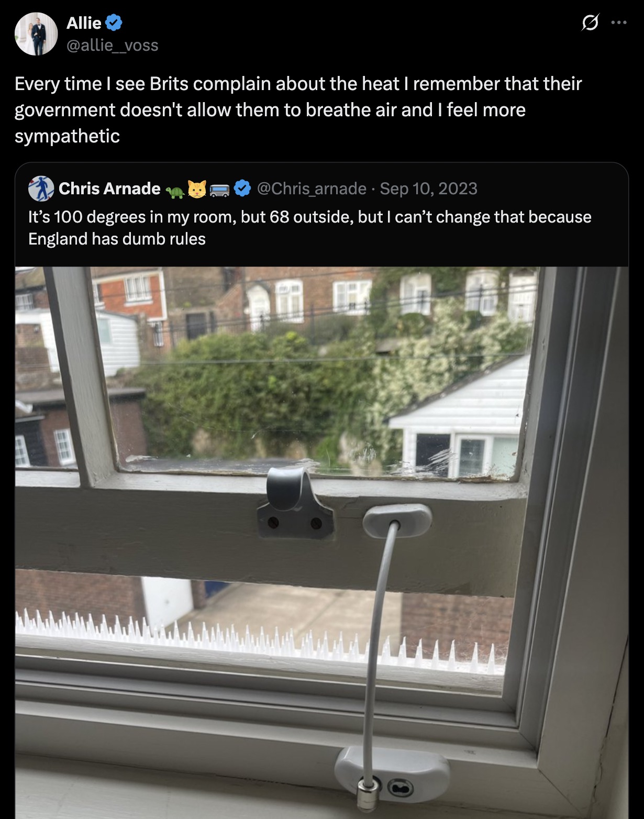Open Chris Arnade's small avatar
Image resolution: width=644 pixels, height=819 pixels.
[x=41, y=189]
